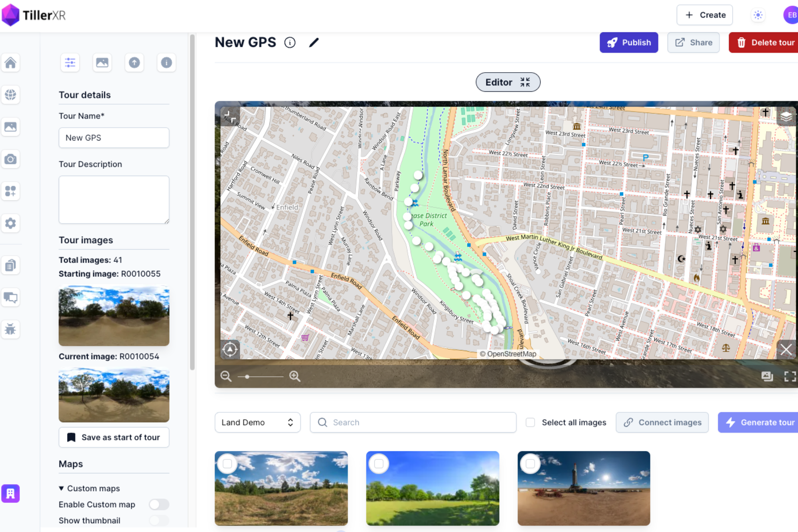798x532 pixels.
Task: Open the tour settings sliders tab
Action: pyautogui.click(x=70, y=63)
